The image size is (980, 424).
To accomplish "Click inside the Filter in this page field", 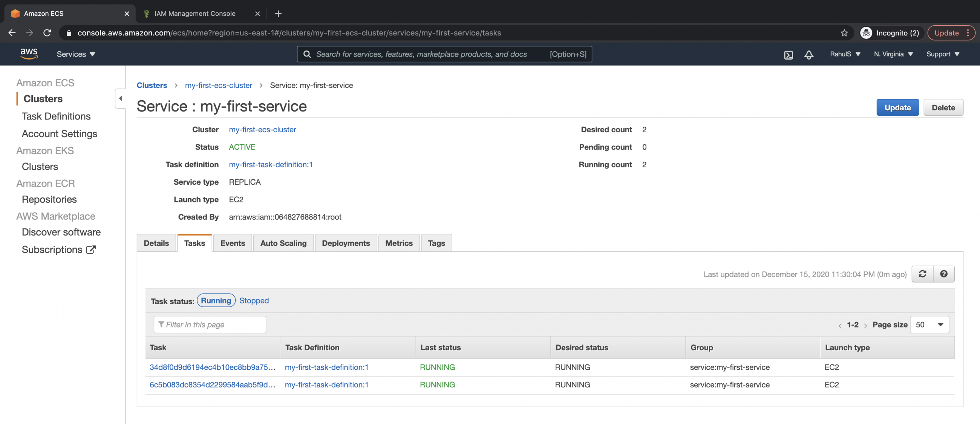I will point(210,325).
